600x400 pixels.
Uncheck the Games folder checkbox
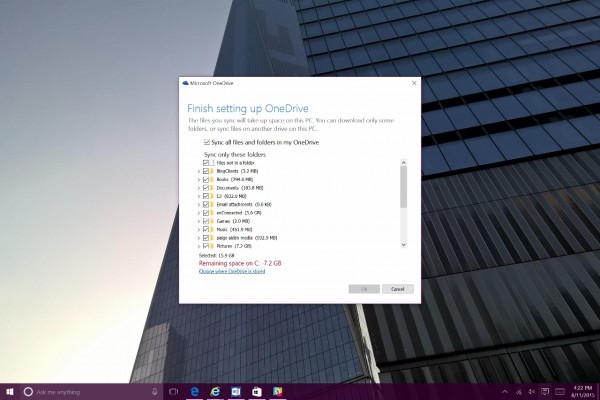pos(206,221)
